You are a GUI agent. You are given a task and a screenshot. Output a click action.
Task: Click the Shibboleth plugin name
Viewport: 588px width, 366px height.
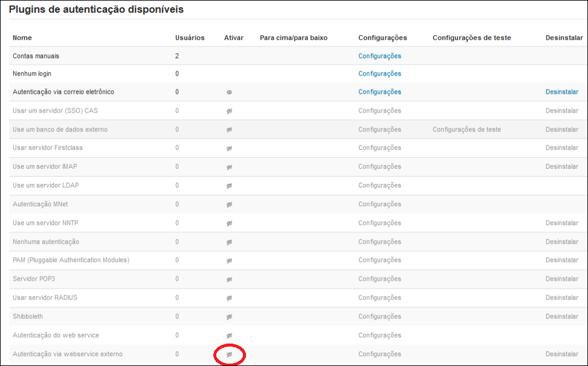point(28,316)
